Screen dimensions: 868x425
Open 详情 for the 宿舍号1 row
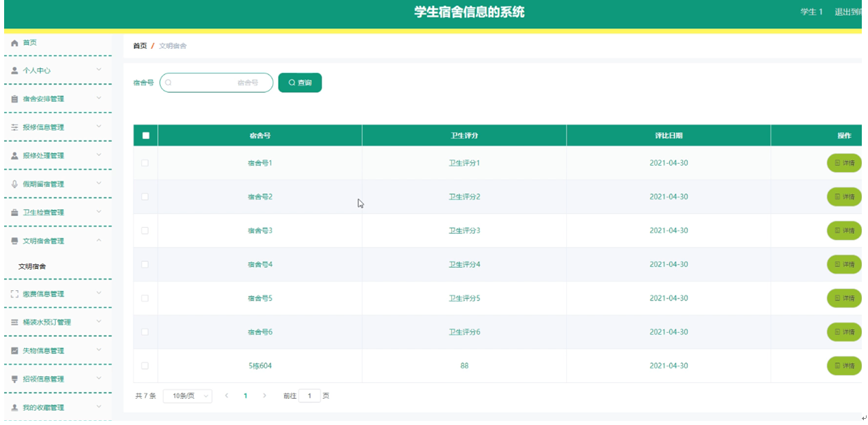pos(844,163)
